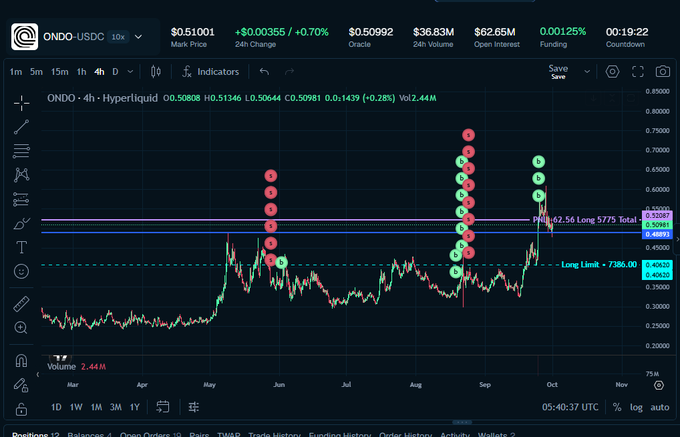Click the $62.65M Open Interest value
The width and height of the screenshot is (680, 437).
(x=494, y=32)
